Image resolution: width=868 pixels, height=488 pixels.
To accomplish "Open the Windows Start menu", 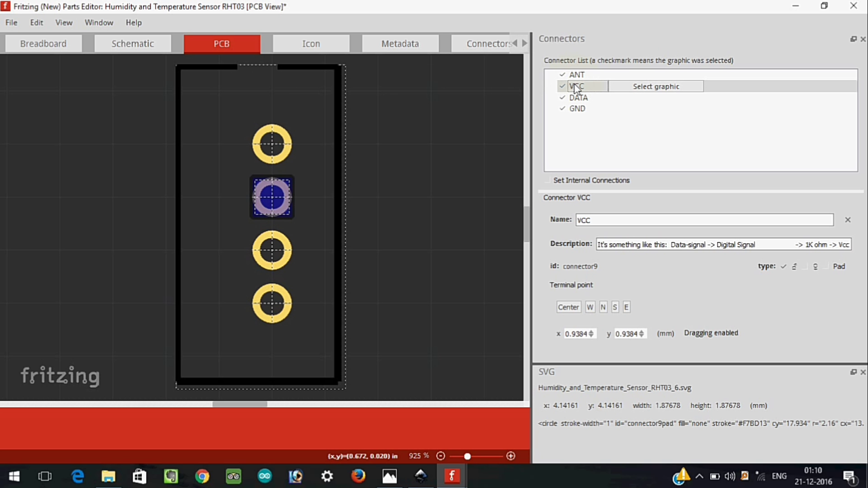I will [14, 476].
